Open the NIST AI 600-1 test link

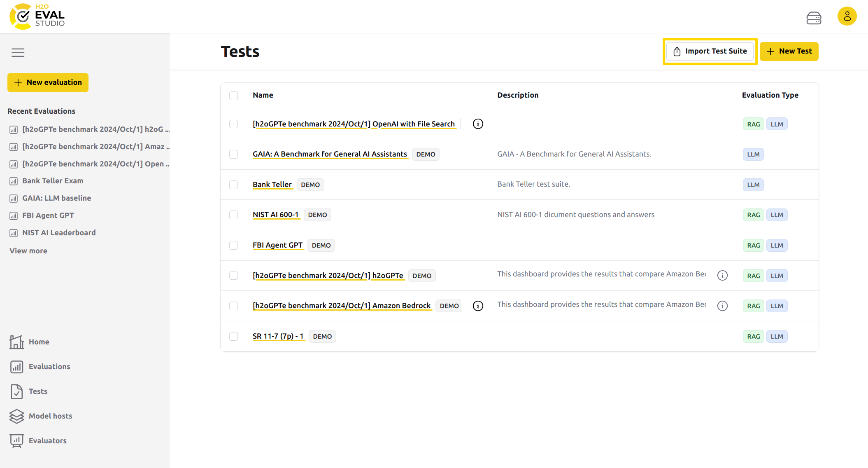point(276,215)
